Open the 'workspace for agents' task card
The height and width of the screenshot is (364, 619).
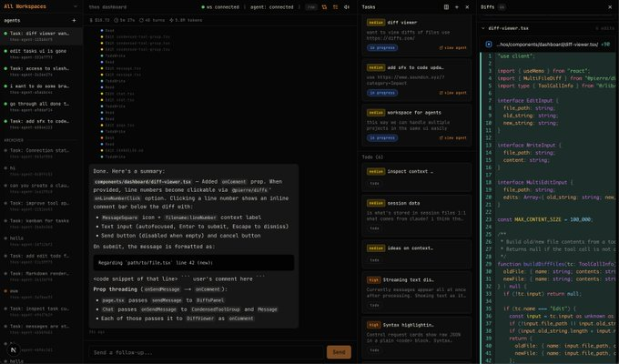[x=417, y=126]
